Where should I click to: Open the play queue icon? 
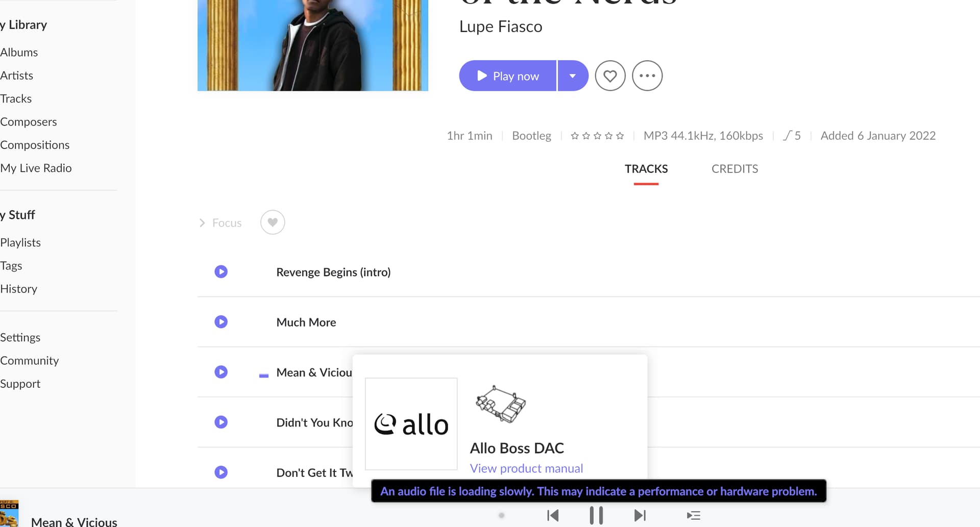click(x=693, y=516)
